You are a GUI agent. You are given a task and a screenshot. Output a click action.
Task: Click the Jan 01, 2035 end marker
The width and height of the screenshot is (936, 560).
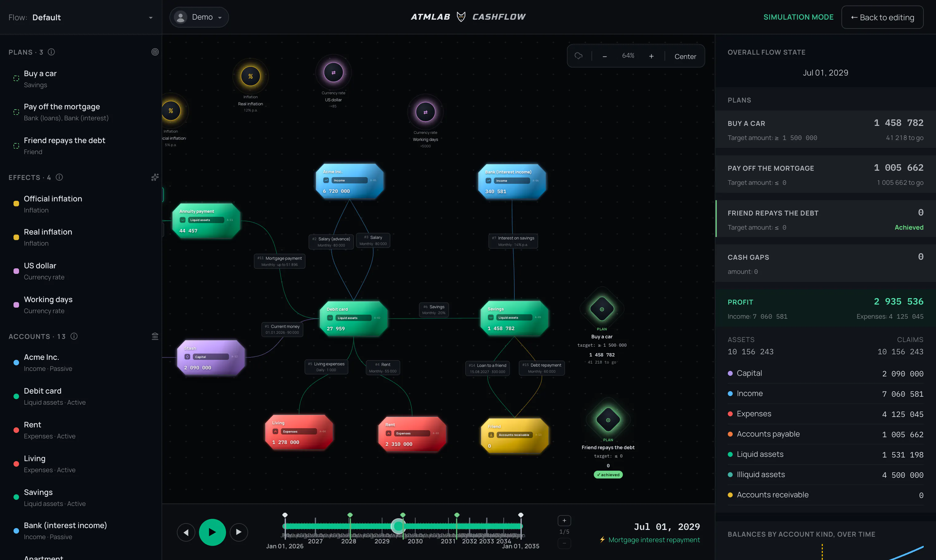tap(521, 515)
